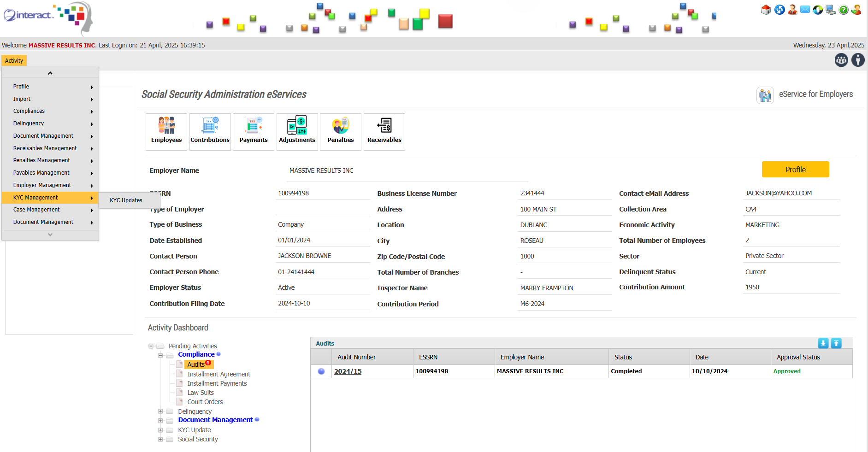
Task: Click the red house Home icon
Action: click(766, 10)
